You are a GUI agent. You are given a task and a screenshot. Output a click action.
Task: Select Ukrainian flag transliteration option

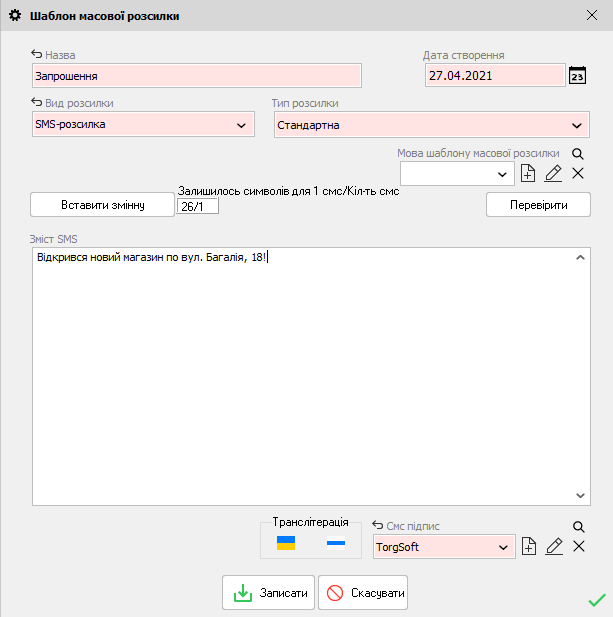[x=286, y=543]
